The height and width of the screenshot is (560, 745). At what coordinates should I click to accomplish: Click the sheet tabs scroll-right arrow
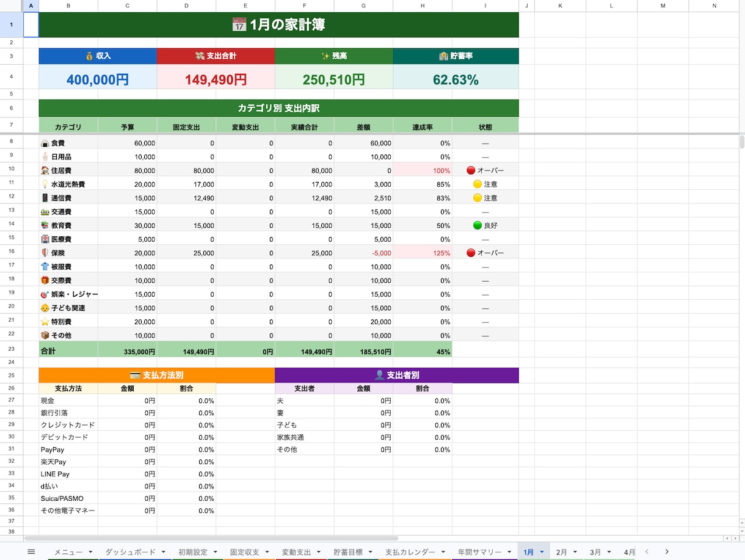667,551
